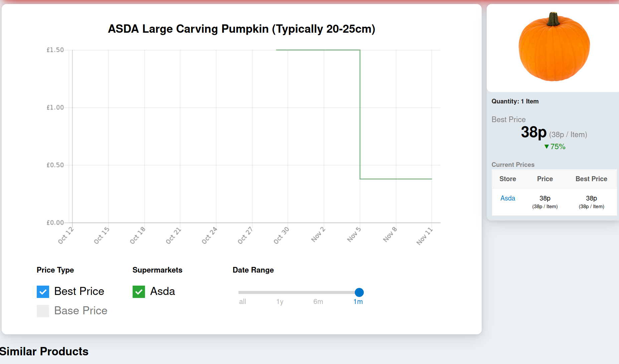619x364 pixels.
Task: Click the chart title ASDA Large Carving Pumpkin
Action: 242,29
